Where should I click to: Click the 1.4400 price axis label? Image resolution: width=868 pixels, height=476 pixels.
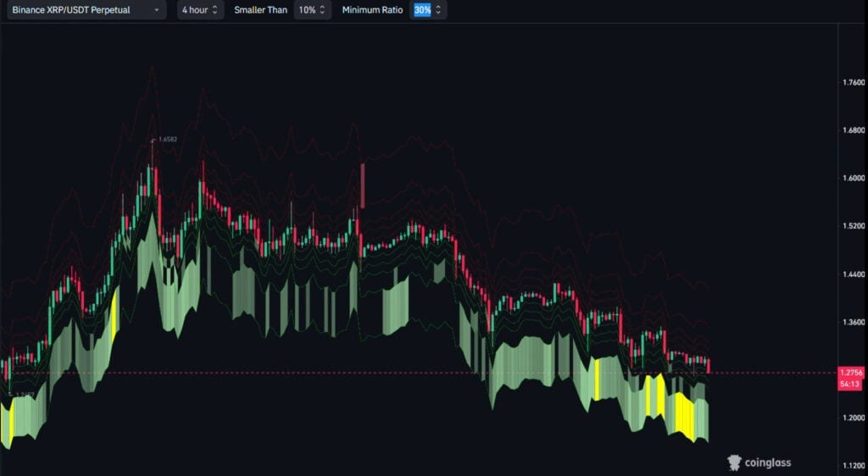[853, 274]
